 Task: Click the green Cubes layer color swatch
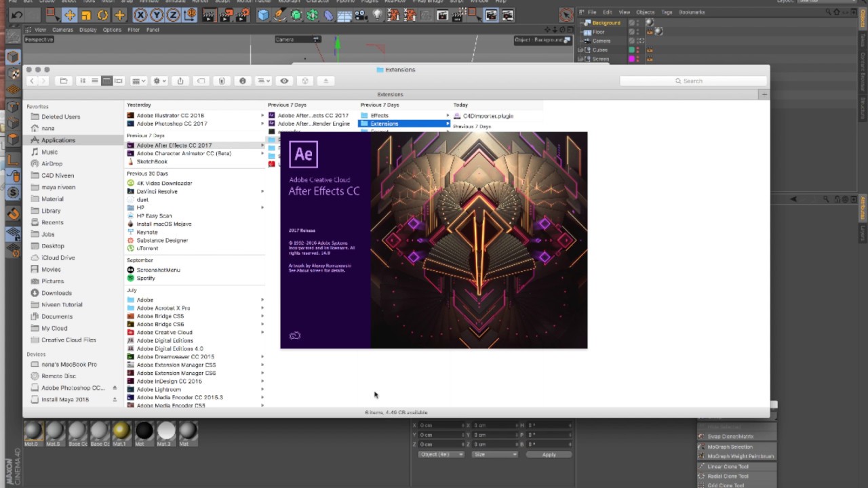tap(631, 50)
